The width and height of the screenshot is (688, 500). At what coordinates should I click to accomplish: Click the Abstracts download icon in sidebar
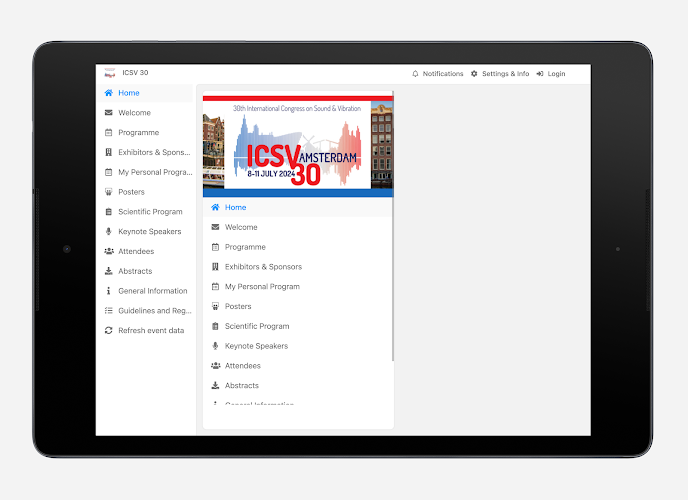(108, 271)
